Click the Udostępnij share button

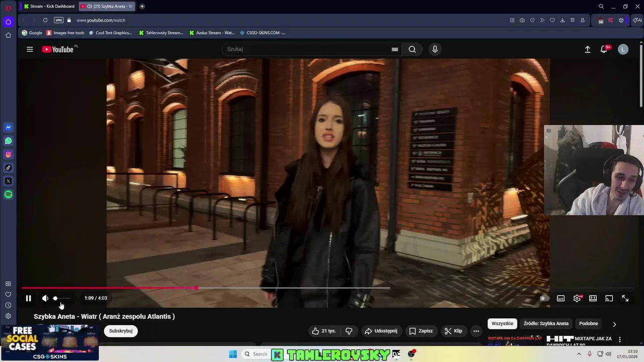coord(381,331)
